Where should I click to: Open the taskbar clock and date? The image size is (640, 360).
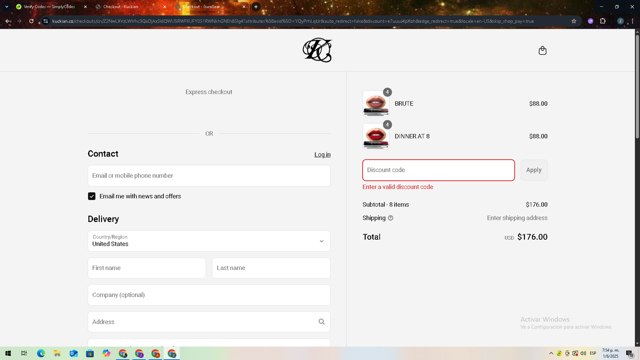click(610, 353)
